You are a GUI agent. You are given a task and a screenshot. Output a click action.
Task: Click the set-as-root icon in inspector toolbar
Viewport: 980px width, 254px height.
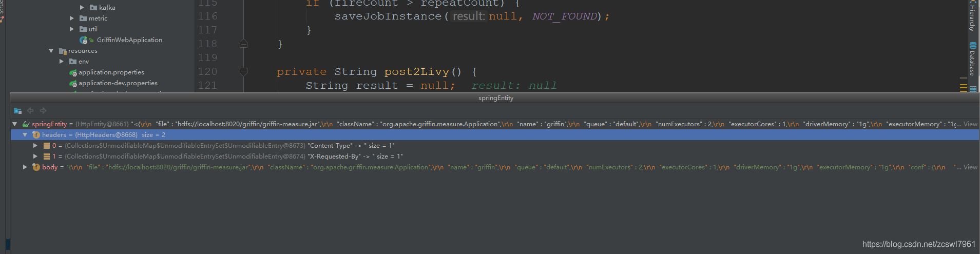click(x=17, y=110)
